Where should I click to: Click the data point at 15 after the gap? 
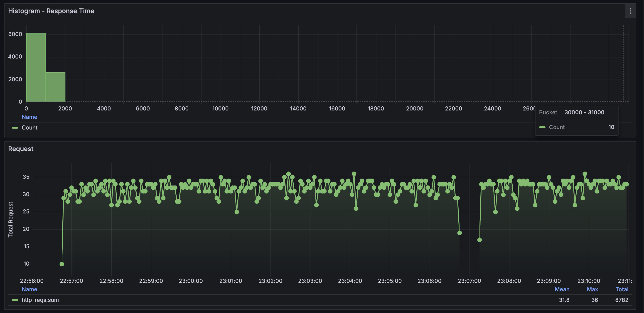[x=479, y=240]
